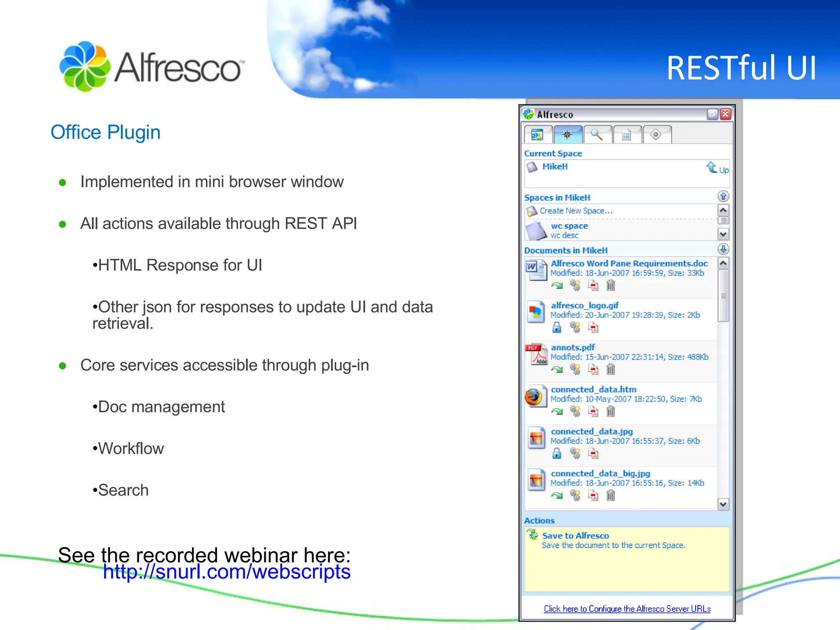
Task: Click the lock icon under alfresco_logo.gif
Action: click(557, 327)
